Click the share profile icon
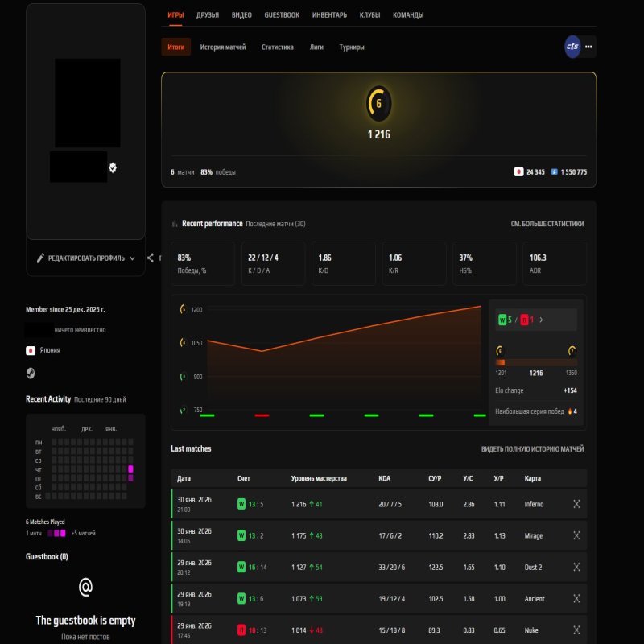 click(151, 258)
